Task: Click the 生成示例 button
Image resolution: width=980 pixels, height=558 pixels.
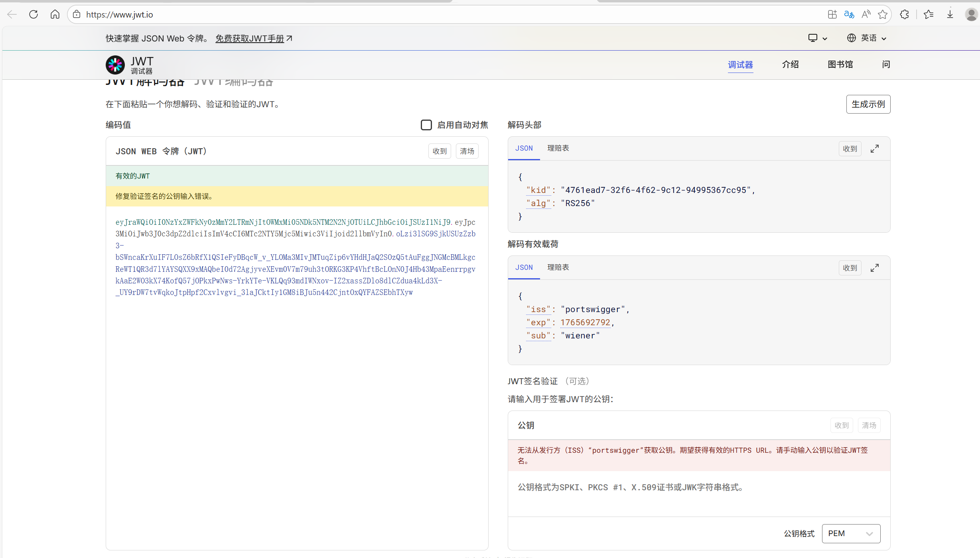Action: click(x=868, y=104)
